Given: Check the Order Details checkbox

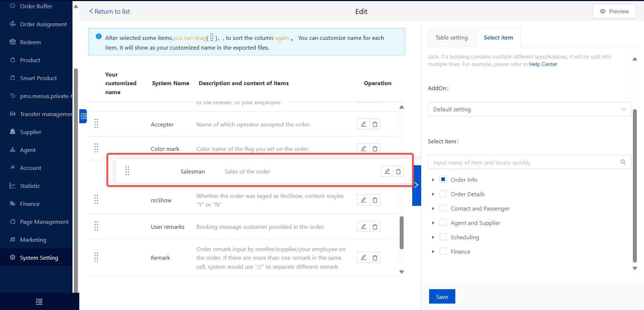Looking at the screenshot, I should coord(443,194).
